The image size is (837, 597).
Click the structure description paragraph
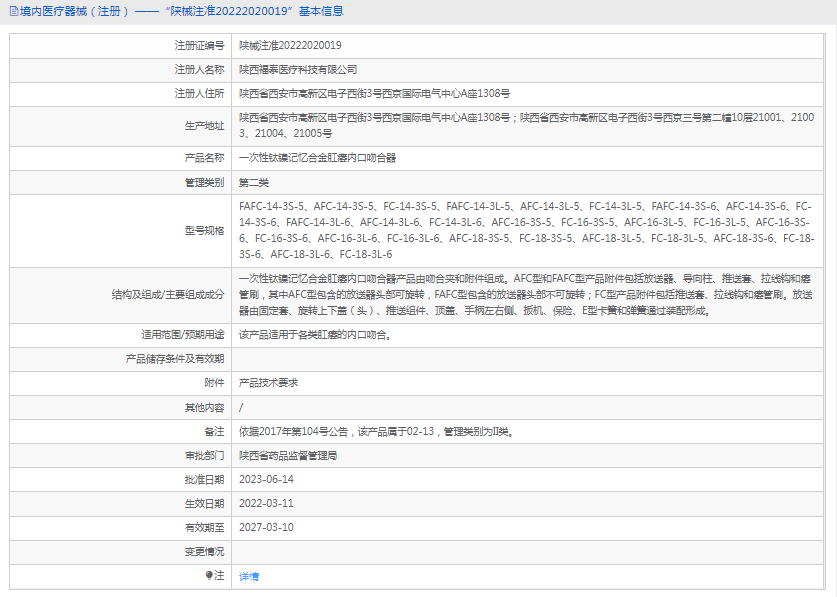tap(526, 295)
